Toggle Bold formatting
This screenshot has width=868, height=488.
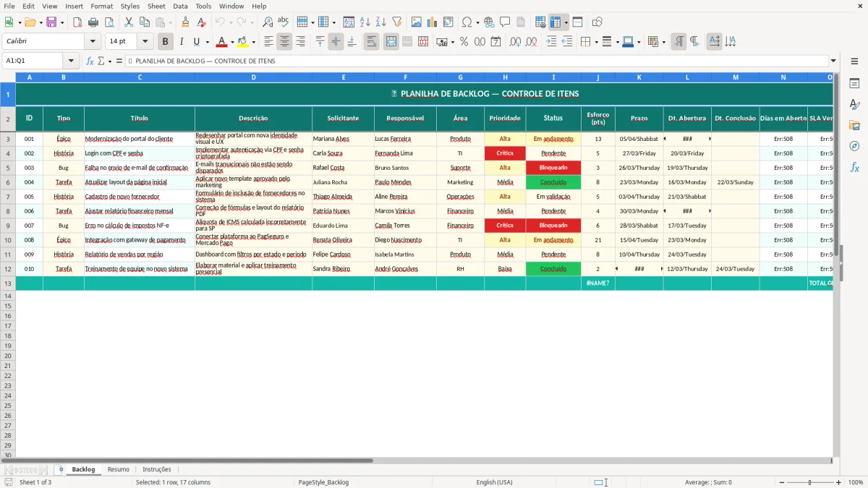pos(166,42)
